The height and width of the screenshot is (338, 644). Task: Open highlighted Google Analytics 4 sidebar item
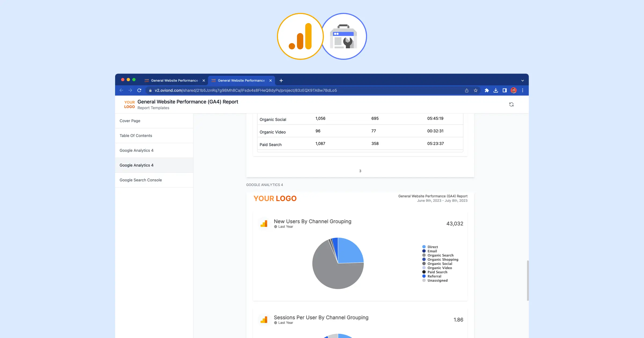154,165
